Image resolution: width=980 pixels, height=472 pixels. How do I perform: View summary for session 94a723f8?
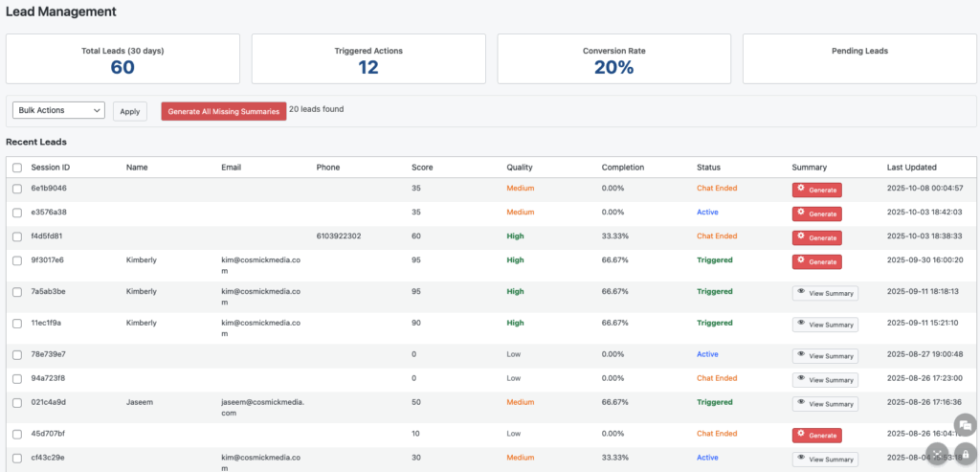pyautogui.click(x=825, y=379)
